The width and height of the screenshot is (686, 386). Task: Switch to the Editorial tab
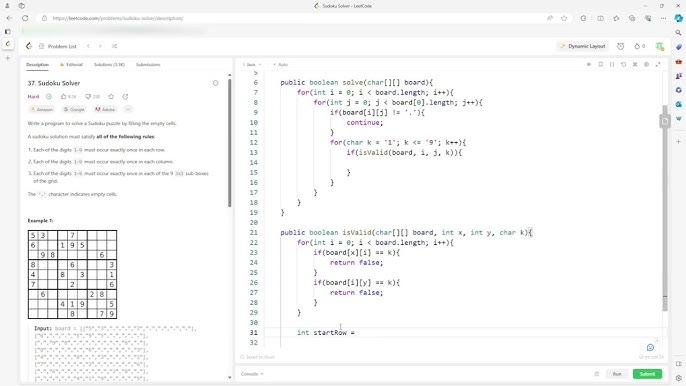click(71, 64)
